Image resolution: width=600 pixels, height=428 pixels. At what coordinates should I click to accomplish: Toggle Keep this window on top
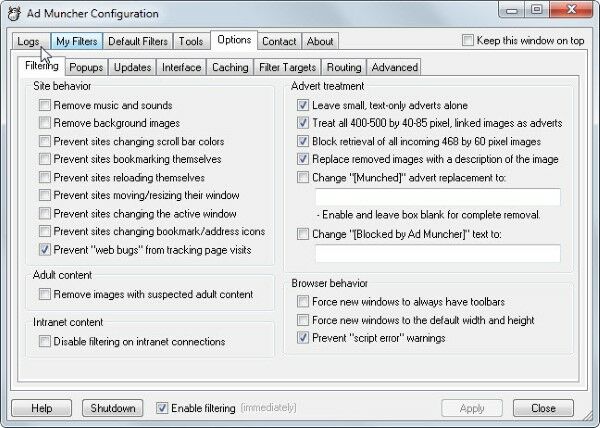[468, 40]
